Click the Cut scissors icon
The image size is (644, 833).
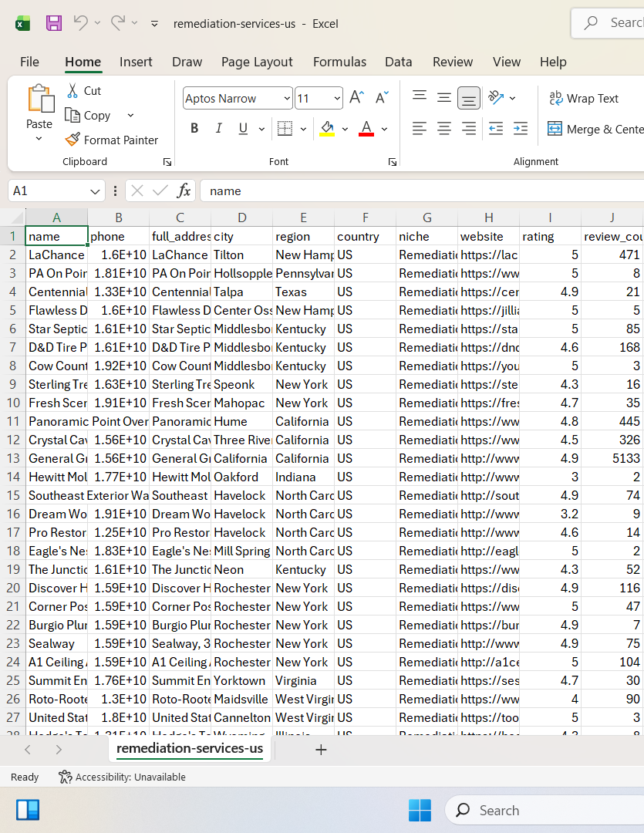point(72,90)
